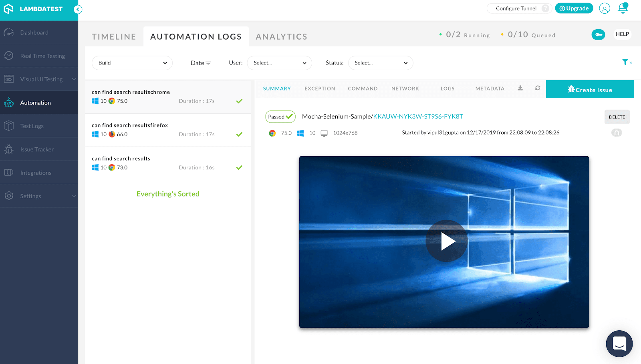Open the Issue Tracker section
This screenshot has height=364, width=641.
point(36,149)
